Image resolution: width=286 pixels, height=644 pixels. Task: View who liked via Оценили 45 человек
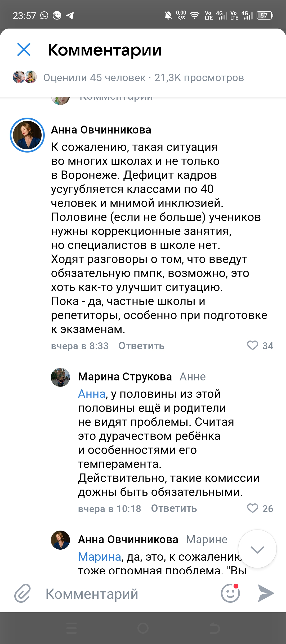tap(94, 78)
